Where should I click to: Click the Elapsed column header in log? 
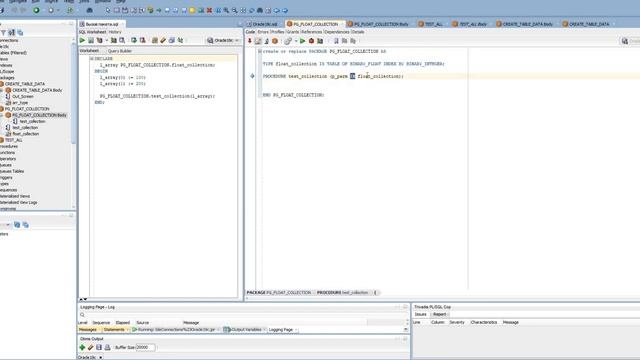[x=122, y=323]
